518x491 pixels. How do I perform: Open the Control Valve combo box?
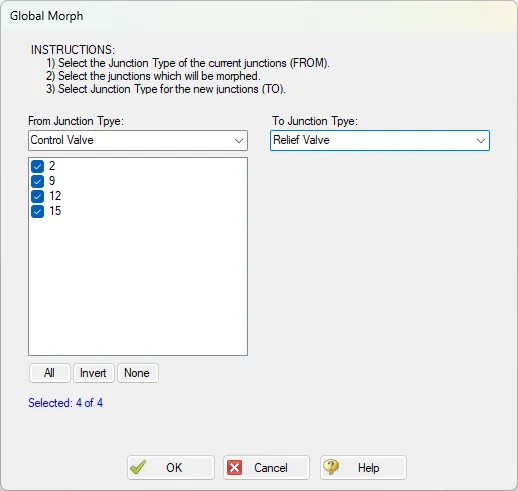[138, 140]
